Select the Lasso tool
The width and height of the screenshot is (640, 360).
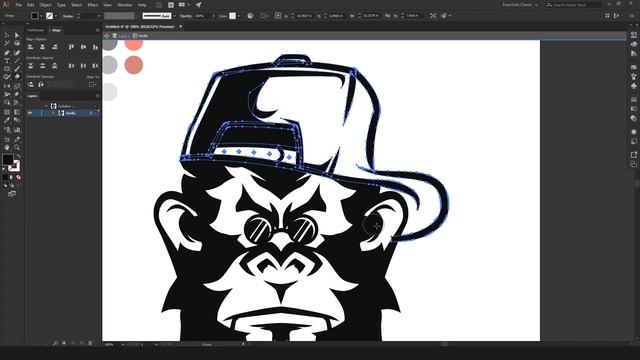17,43
